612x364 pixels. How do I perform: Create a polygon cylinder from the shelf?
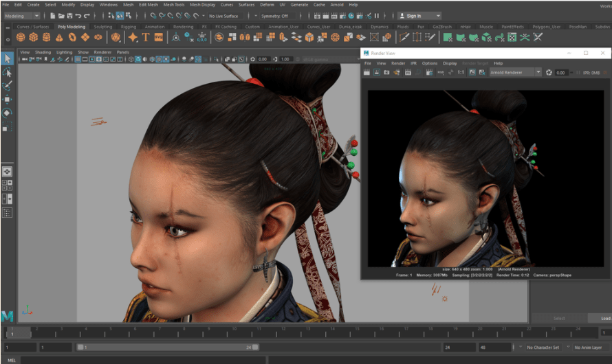(47, 37)
